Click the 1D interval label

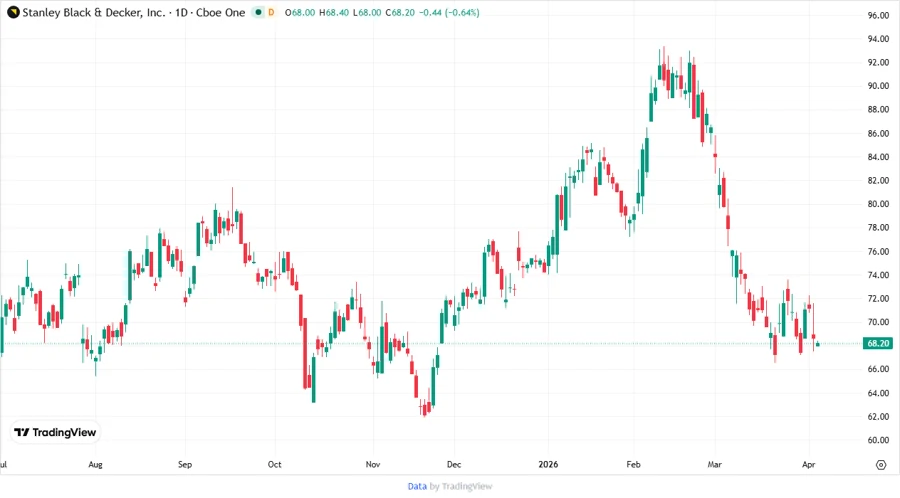(x=181, y=12)
